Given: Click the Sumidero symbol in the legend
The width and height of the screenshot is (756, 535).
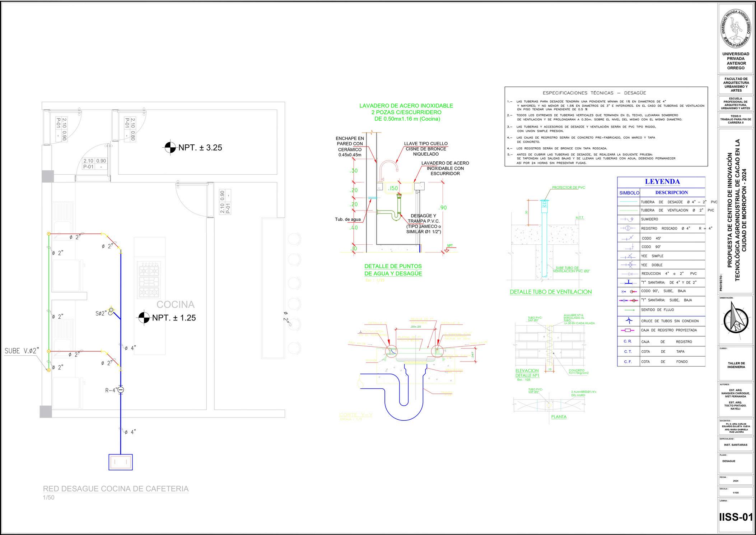Looking at the screenshot, I should [628, 219].
